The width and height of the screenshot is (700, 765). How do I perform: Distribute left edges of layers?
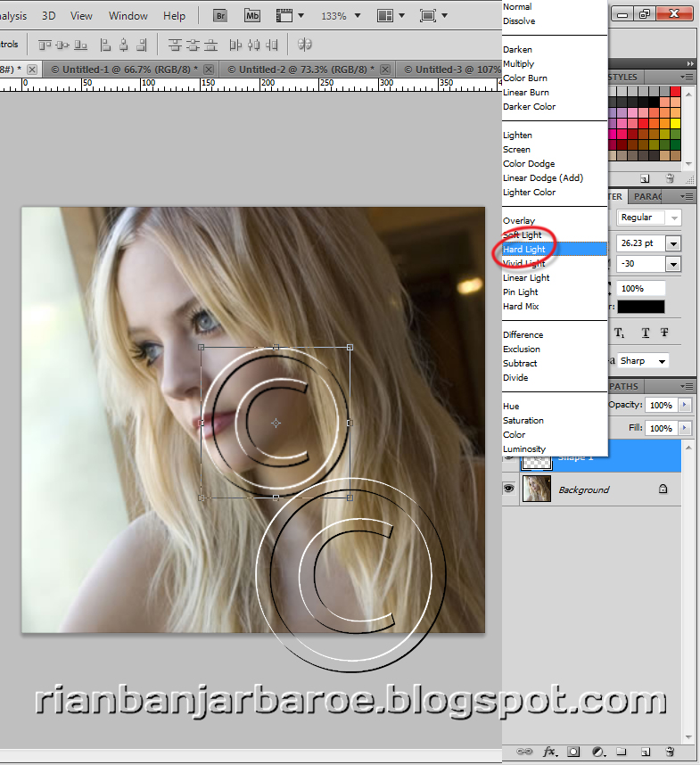(x=235, y=45)
